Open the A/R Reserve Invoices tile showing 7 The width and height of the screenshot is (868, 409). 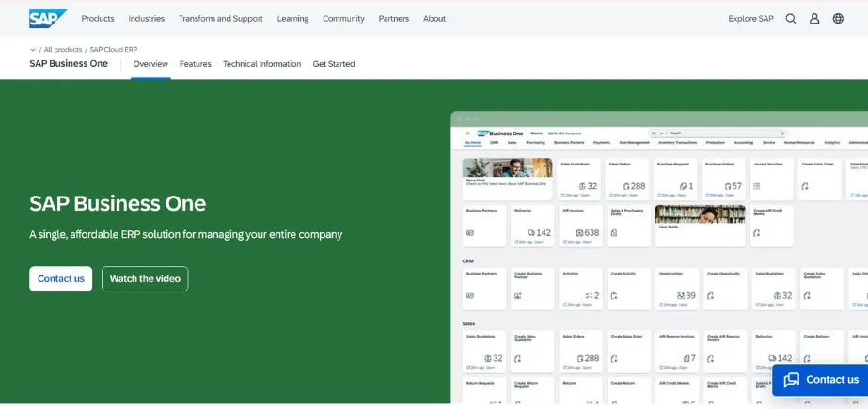677,352
